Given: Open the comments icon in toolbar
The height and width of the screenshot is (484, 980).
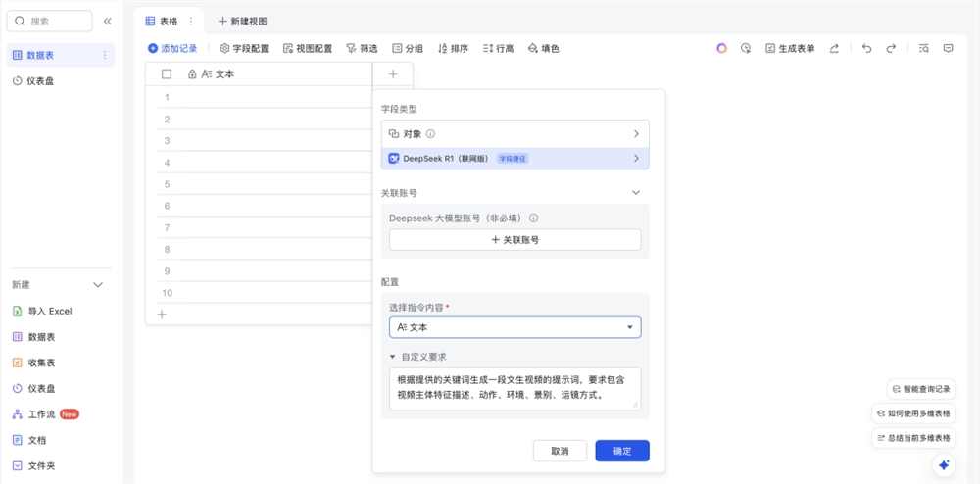Looking at the screenshot, I should coord(948,48).
